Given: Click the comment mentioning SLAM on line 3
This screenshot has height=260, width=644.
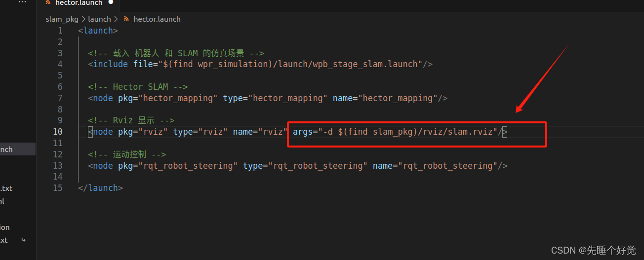Looking at the screenshot, I should click(176, 53).
